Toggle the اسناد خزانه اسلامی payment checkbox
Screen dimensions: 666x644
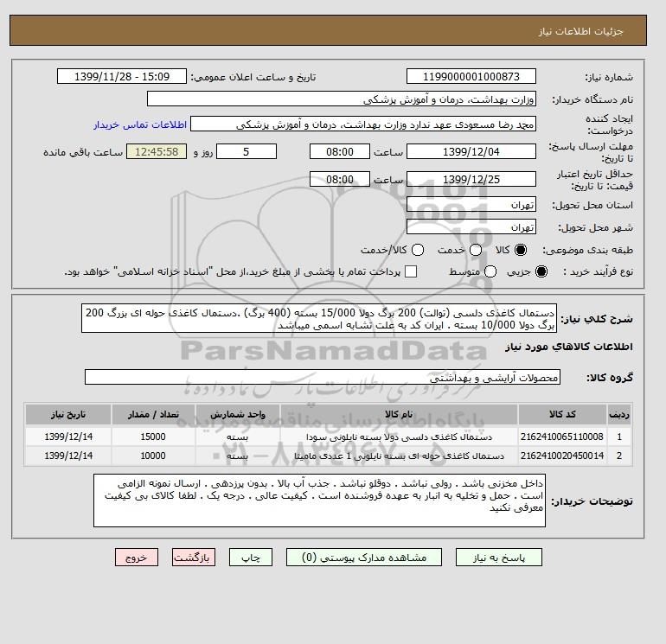[411, 271]
